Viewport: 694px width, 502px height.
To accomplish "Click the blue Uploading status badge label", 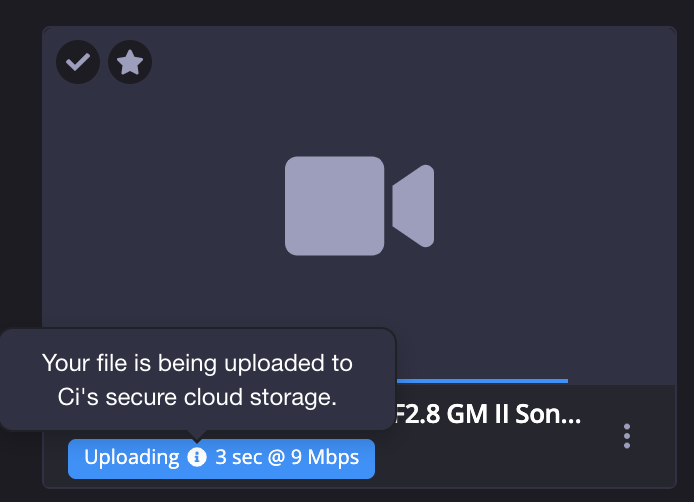I will 221,459.
